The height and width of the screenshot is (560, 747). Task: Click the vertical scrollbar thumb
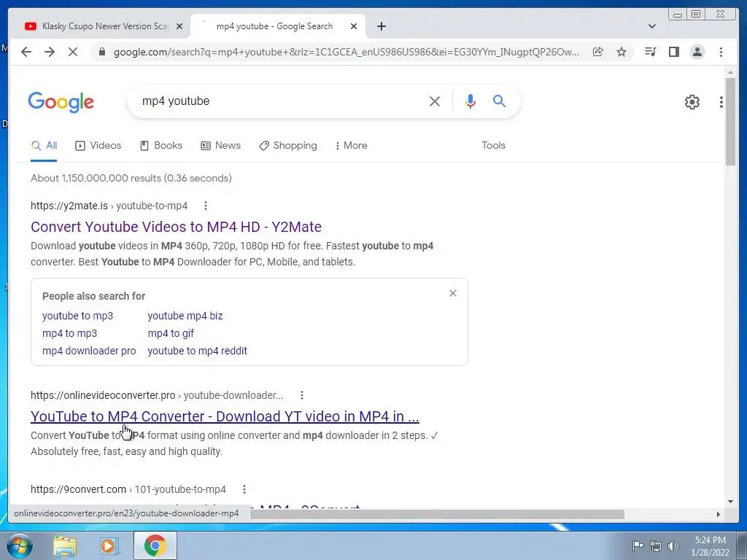[730, 122]
